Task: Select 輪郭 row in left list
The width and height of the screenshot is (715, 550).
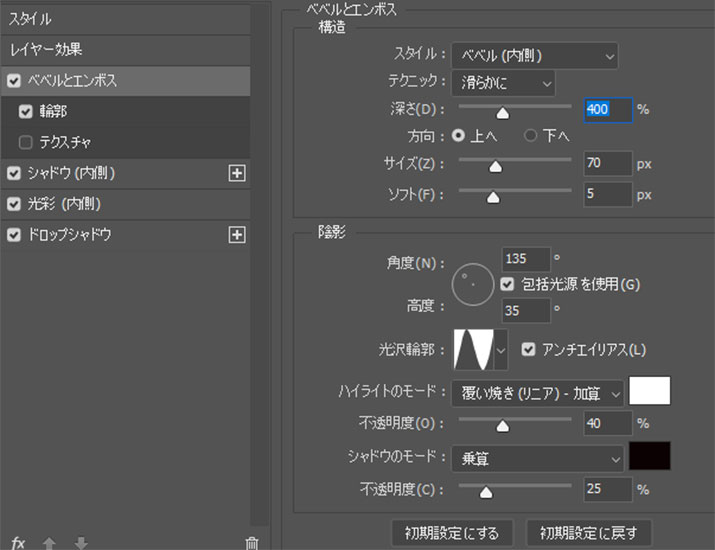Action: (125, 111)
